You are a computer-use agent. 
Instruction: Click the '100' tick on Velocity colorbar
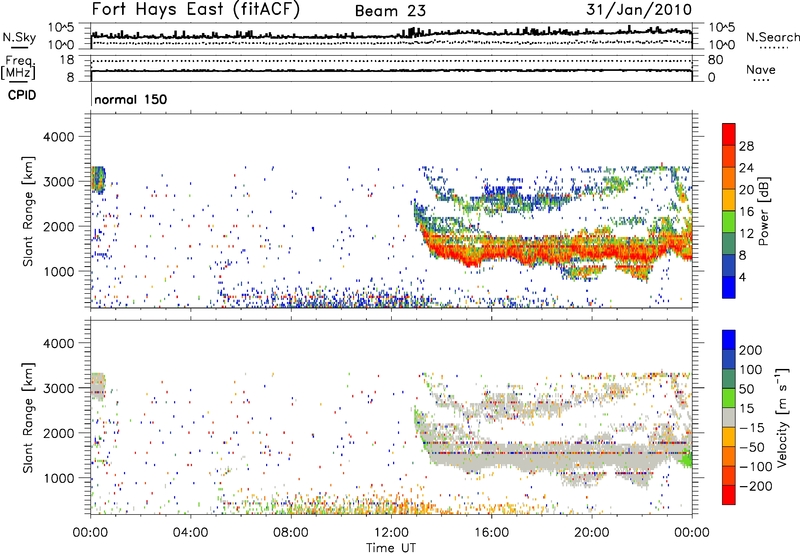point(750,369)
